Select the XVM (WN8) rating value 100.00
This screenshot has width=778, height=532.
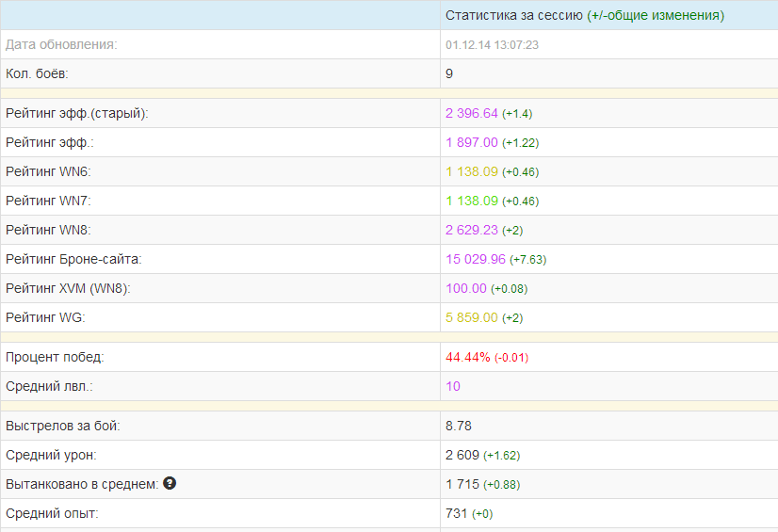point(465,288)
